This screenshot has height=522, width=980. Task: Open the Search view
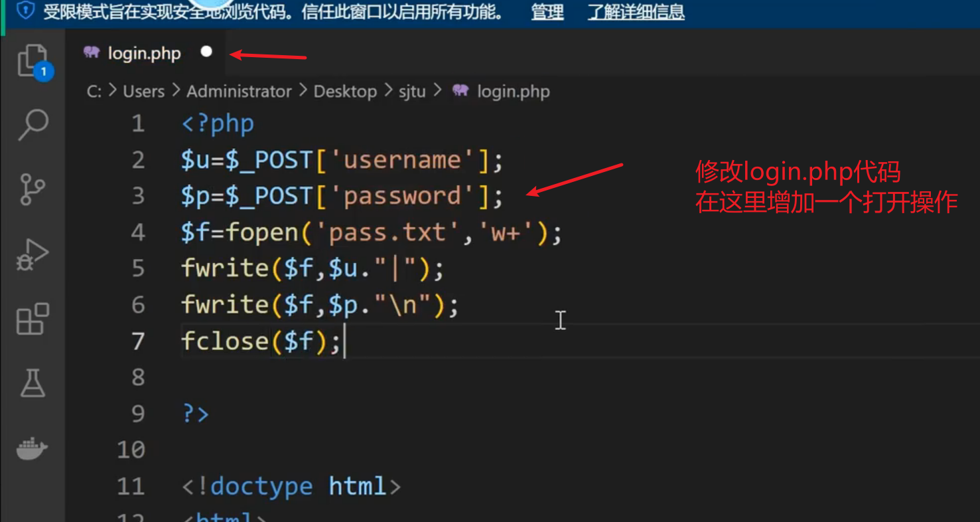32,124
